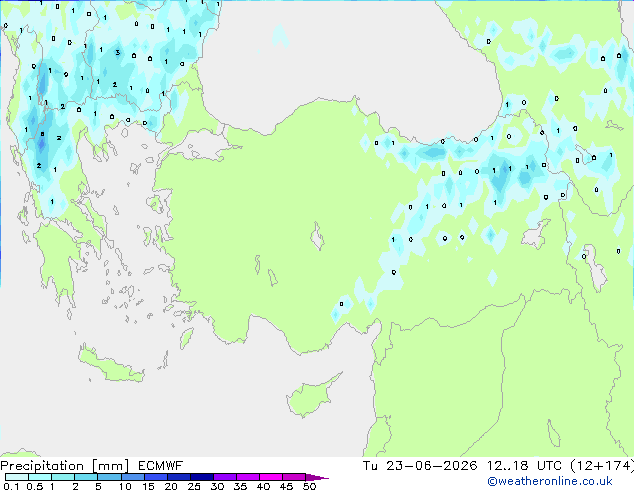Click the legend value label '0.1'
Viewport: 634px width, 490px height.
[x=11, y=486]
